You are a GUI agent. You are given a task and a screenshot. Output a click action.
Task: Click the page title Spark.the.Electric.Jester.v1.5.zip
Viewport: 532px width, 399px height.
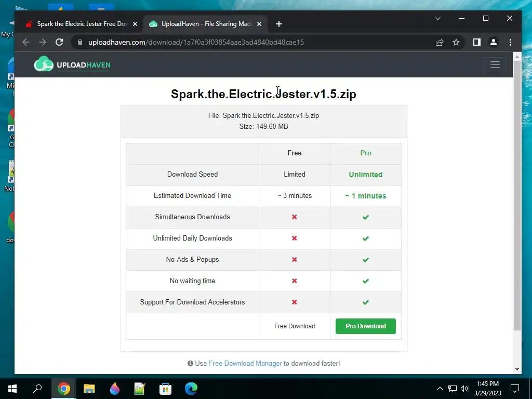pos(263,94)
